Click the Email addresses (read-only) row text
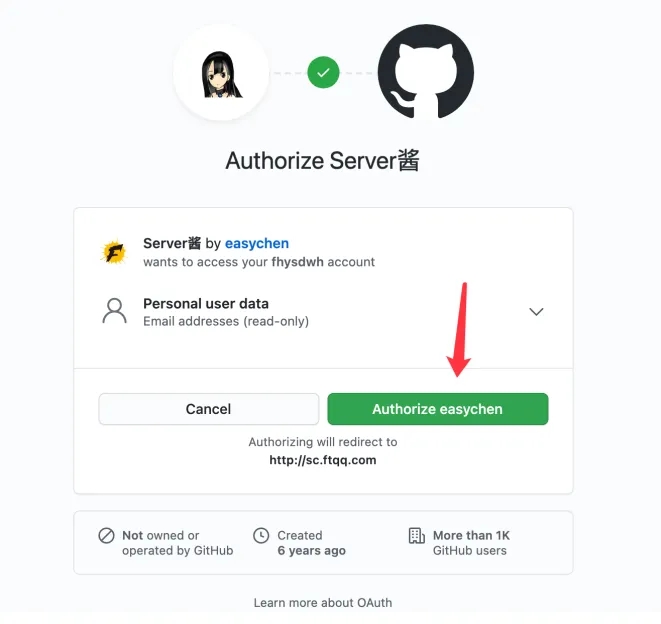 pos(226,321)
